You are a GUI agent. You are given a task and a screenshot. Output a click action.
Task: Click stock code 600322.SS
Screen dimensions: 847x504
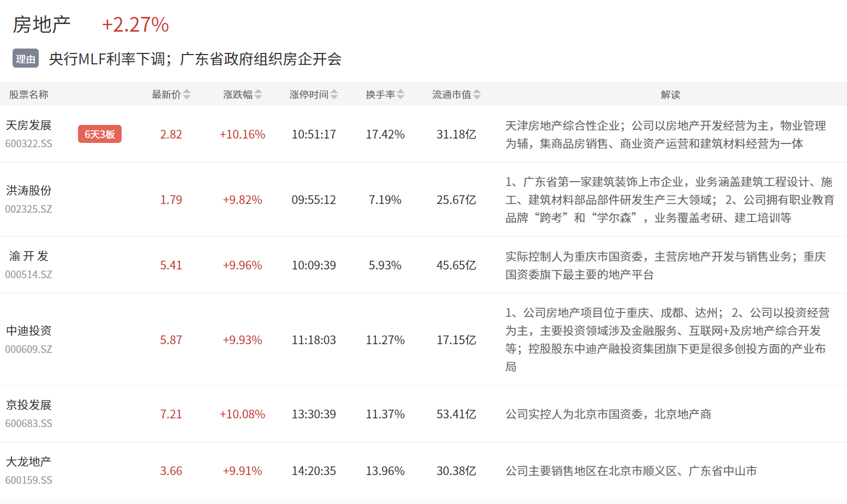pos(29,143)
